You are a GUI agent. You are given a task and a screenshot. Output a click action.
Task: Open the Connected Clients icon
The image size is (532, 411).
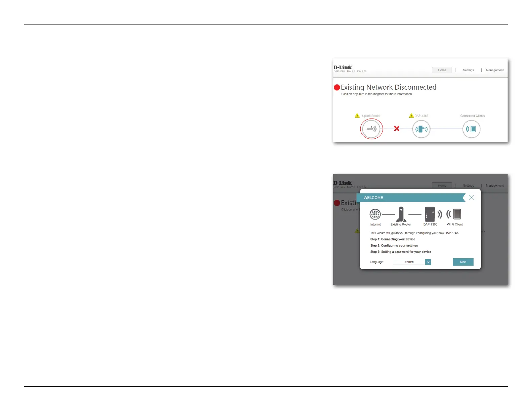tap(471, 129)
